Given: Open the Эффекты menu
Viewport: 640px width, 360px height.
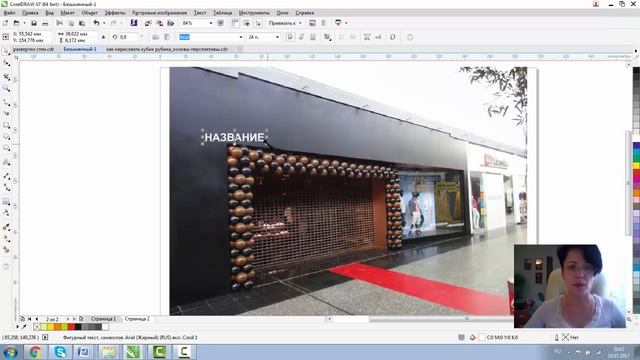Looking at the screenshot, I should (115, 13).
